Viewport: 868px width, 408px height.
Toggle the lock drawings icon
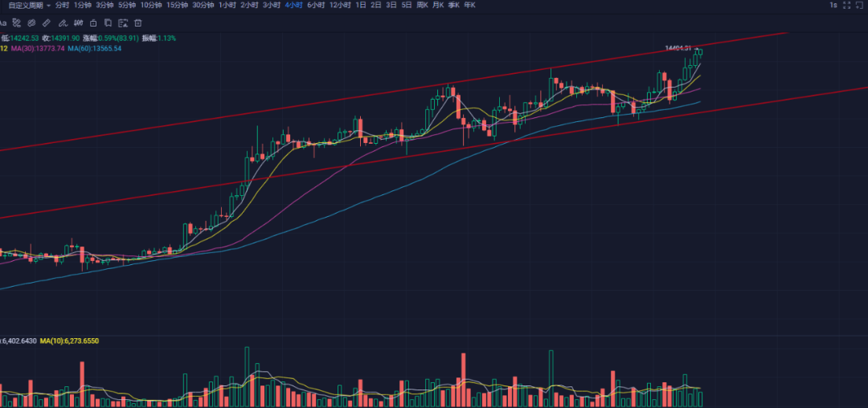(92, 23)
